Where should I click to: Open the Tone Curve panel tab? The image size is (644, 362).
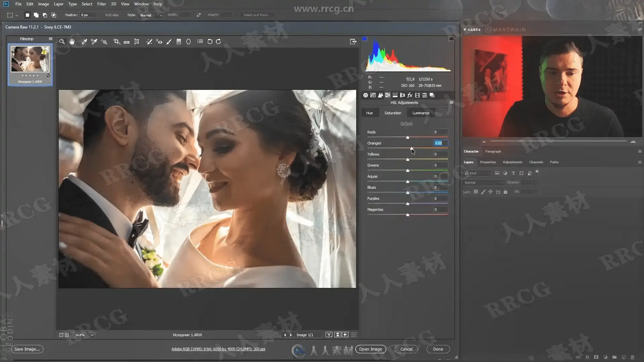pos(373,95)
